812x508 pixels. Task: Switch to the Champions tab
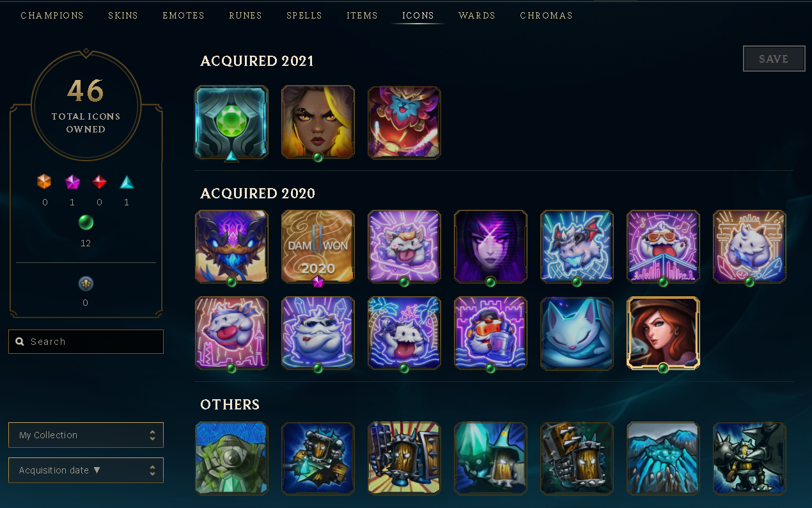(52, 15)
